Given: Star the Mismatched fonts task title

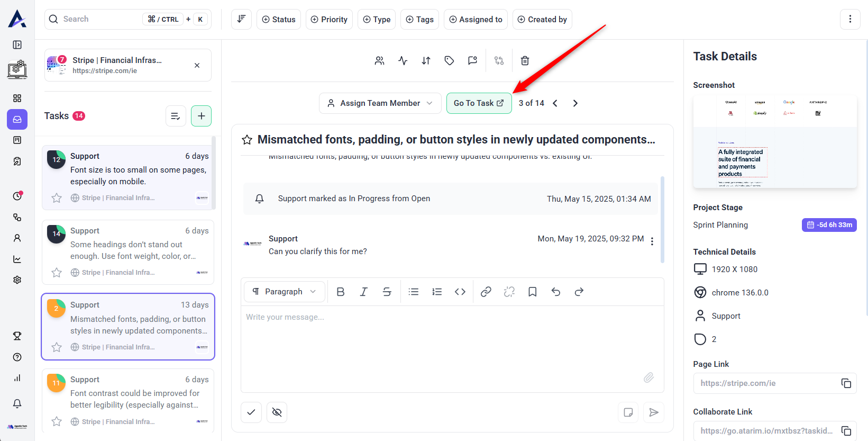Looking at the screenshot, I should point(247,140).
